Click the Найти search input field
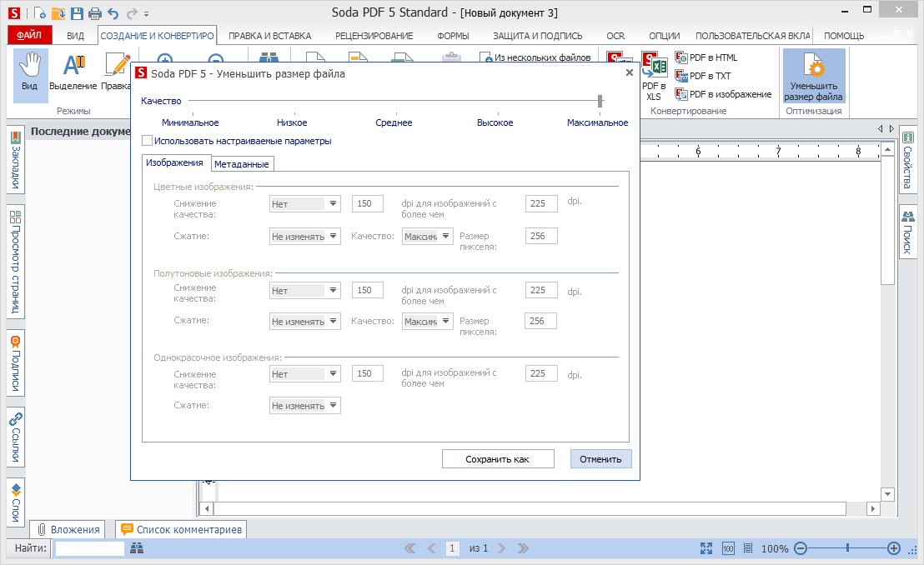Image resolution: width=924 pixels, height=565 pixels. 89,548
